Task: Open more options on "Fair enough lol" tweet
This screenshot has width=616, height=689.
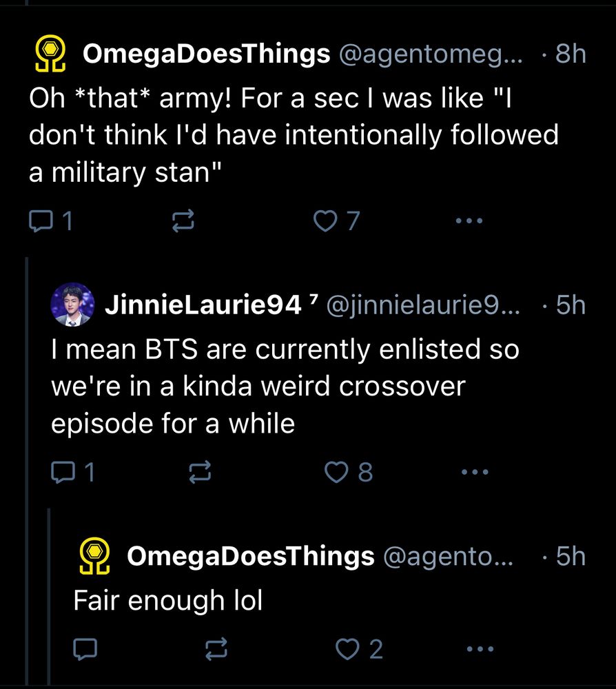Action: tap(480, 649)
